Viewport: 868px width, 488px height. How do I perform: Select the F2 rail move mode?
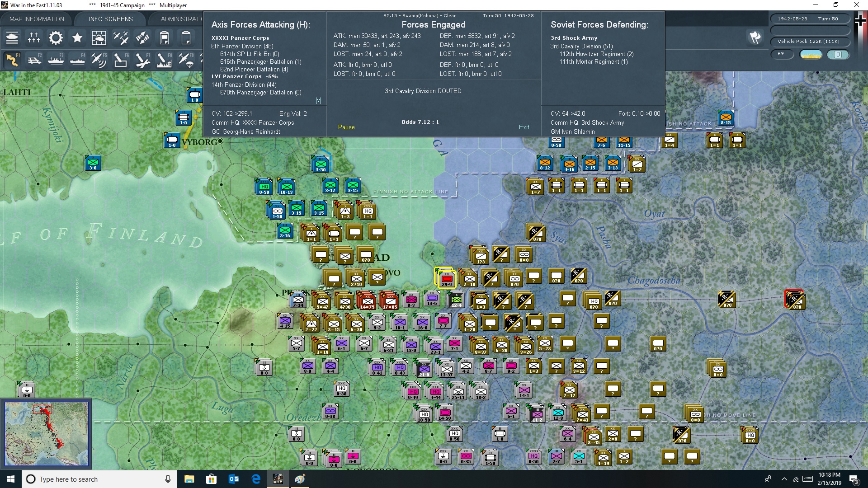(x=34, y=60)
